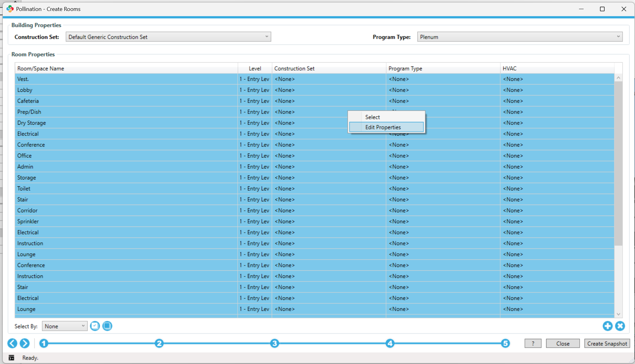The height and width of the screenshot is (364, 635).
Task: Select the Corridor room row
Action: pyautogui.click(x=315, y=210)
